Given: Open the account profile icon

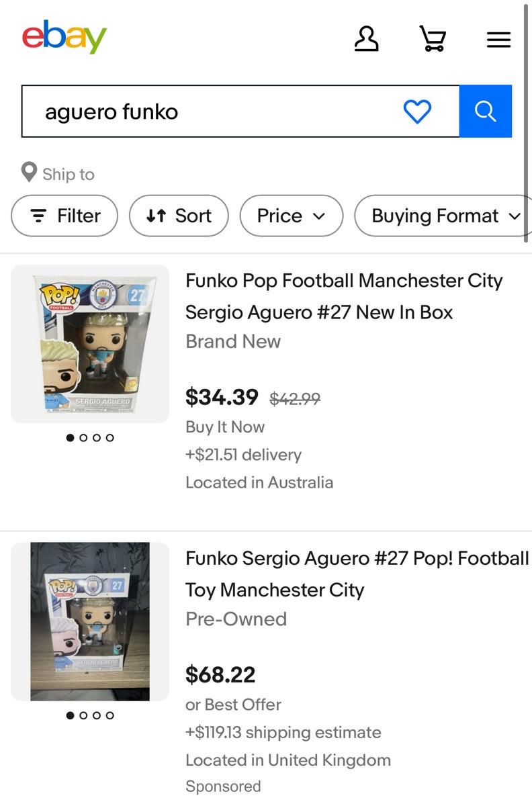Looking at the screenshot, I should point(366,39).
